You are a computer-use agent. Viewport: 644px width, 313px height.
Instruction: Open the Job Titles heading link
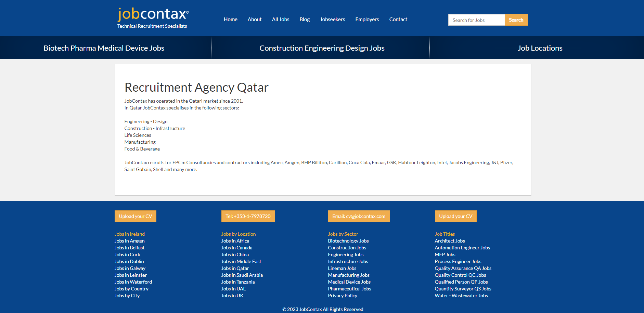pos(445,234)
